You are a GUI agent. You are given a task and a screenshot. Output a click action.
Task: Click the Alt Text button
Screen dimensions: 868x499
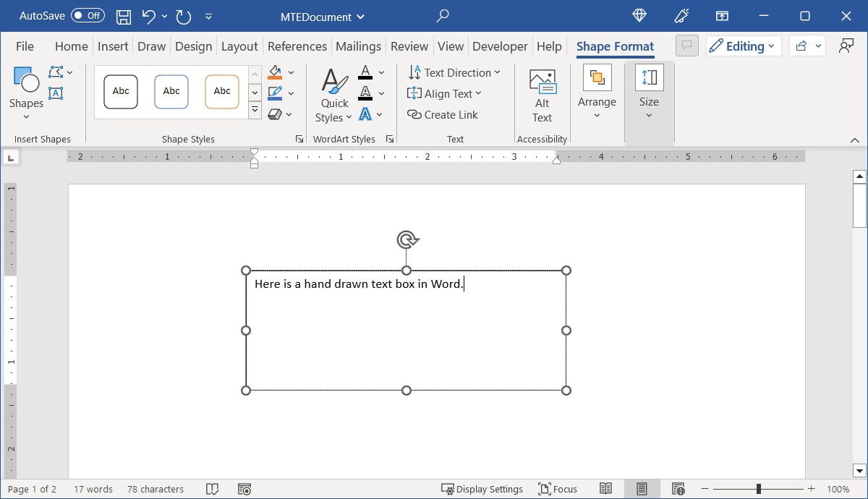click(x=542, y=94)
